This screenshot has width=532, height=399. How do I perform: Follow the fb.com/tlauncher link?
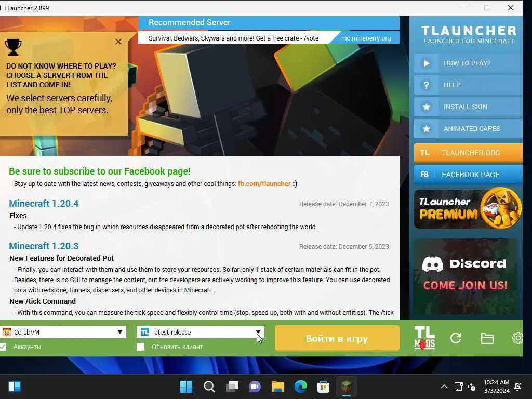264,183
